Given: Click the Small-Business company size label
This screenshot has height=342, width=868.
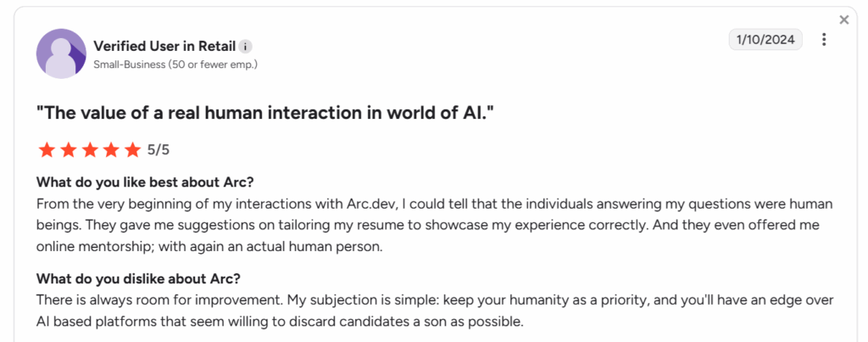Looking at the screenshot, I should click(x=175, y=64).
